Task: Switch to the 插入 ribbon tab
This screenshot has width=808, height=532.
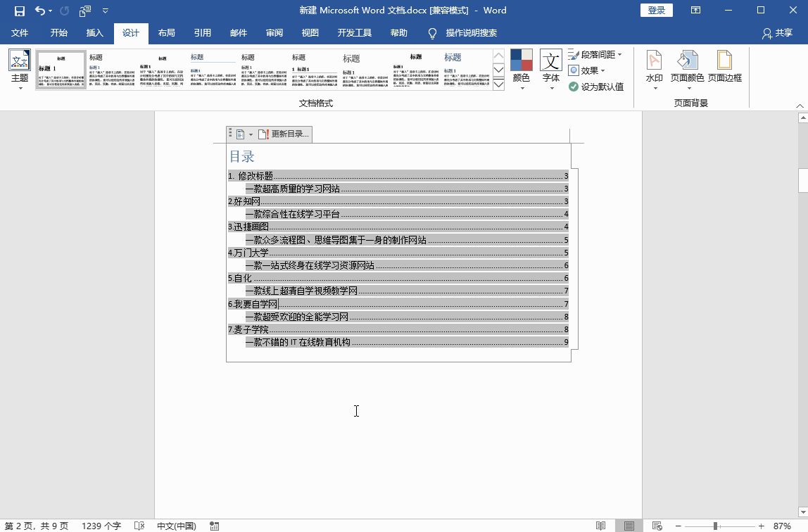Action: (x=94, y=32)
